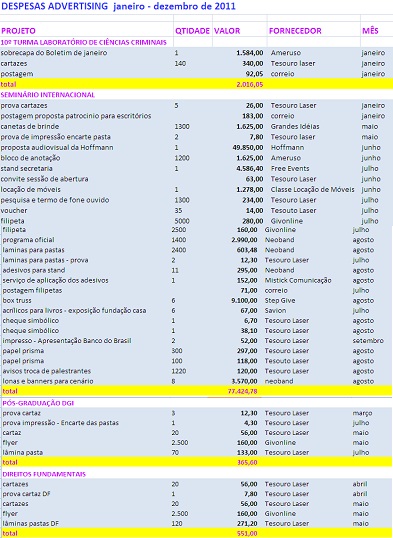Screen dimensions: 393x538
Task: Select the first total value 2.016,05
Action: (x=250, y=84)
